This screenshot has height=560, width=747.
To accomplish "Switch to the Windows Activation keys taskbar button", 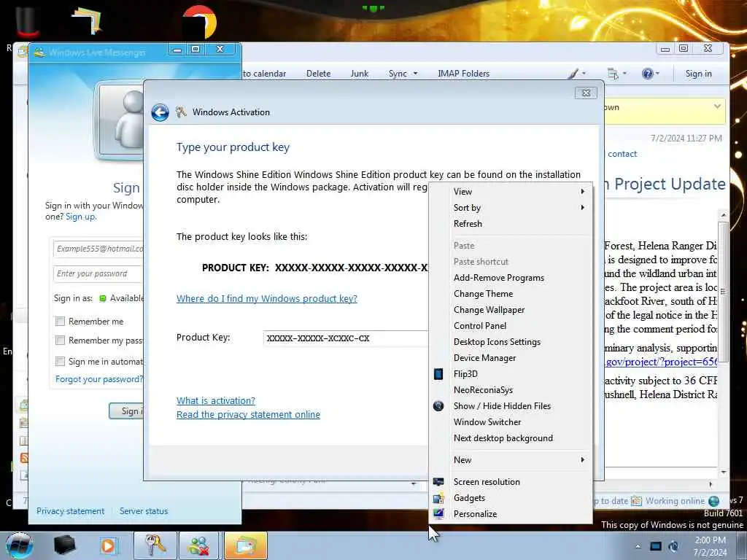I will (155, 545).
